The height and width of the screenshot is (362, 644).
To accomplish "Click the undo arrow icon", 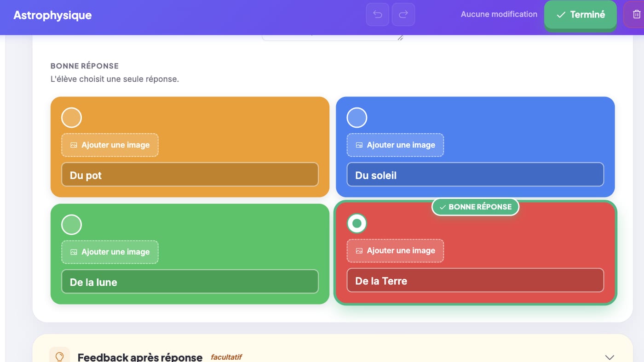I will click(378, 14).
